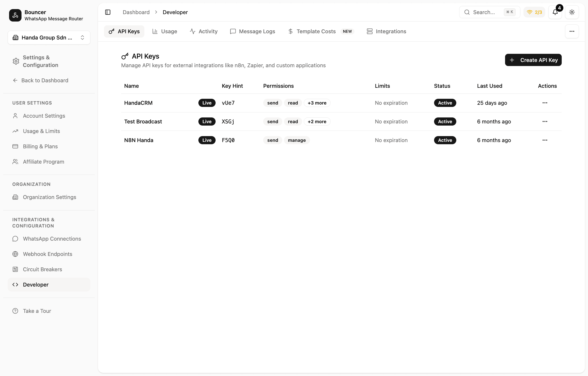Click the Bouncer app logo icon

[x=15, y=15]
